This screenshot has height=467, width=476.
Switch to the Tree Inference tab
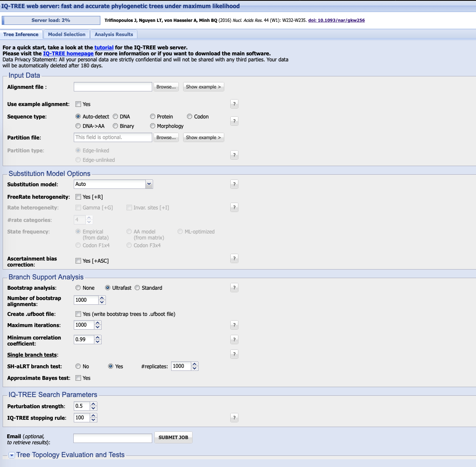tap(21, 34)
